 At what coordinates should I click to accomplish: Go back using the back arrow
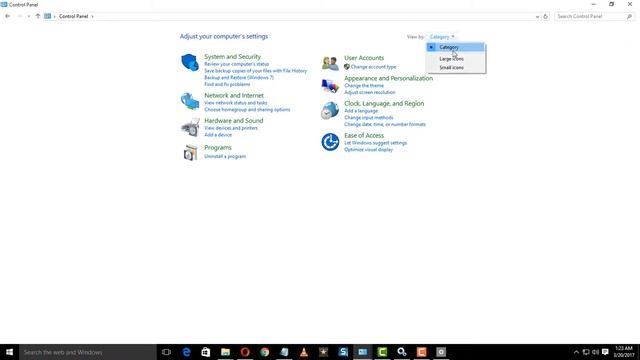(x=8, y=16)
